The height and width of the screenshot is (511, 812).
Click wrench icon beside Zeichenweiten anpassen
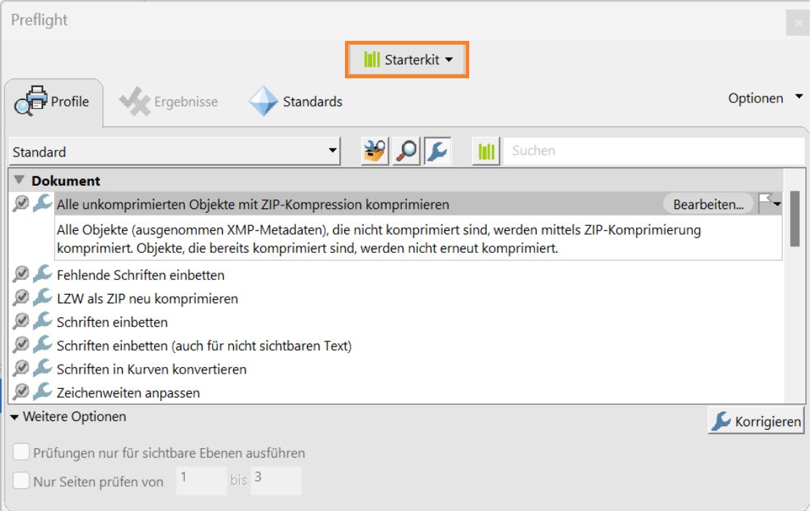click(40, 393)
